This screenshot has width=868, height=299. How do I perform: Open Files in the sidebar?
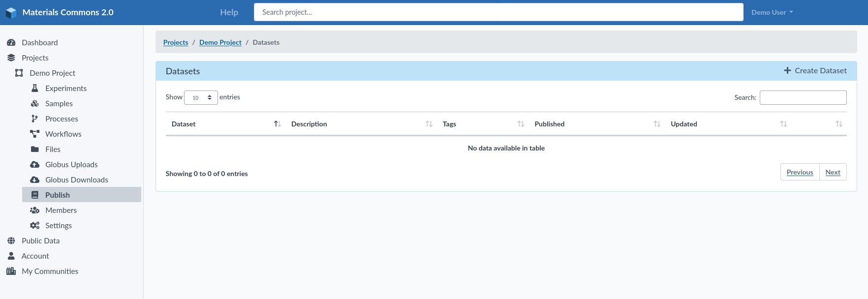53,149
